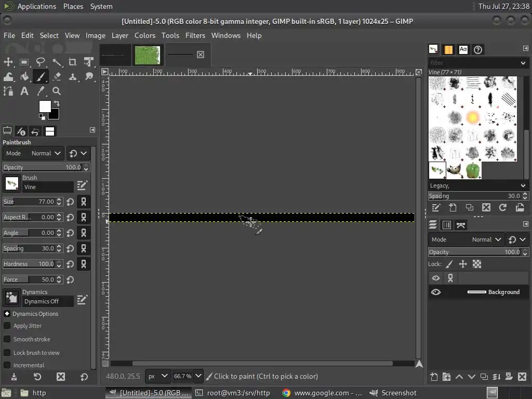Viewport: 532px width, 399px height.
Task: Select the Fuzzy Select wand tool
Action: click(x=57, y=62)
